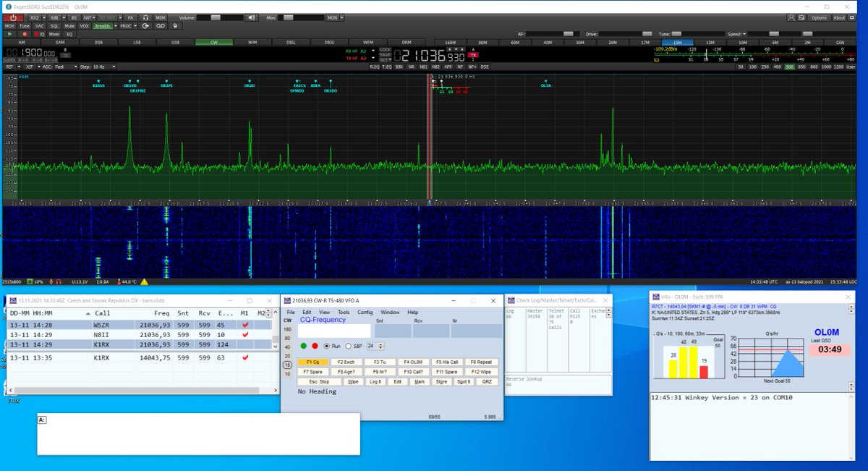Click the Call column header in the log
Image resolution: width=868 pixels, height=471 pixels.
(103, 313)
